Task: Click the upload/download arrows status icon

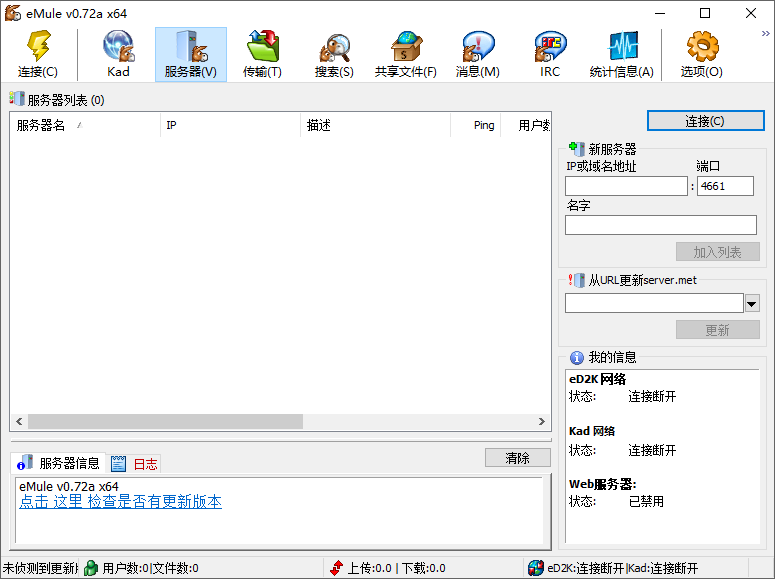Action: [x=337, y=568]
